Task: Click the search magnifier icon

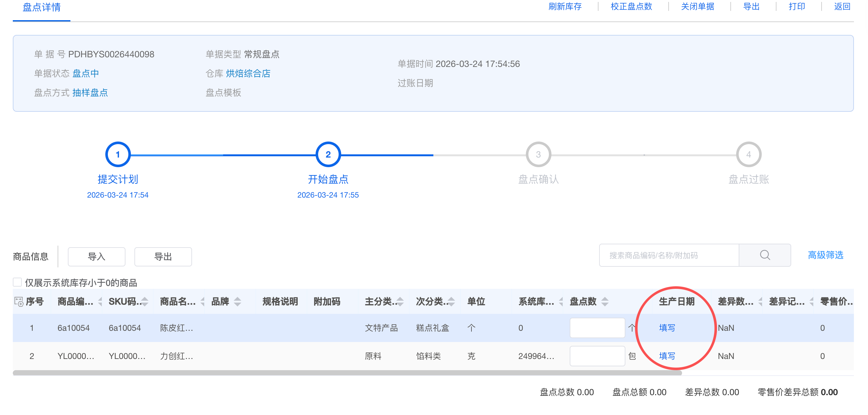Action: click(765, 255)
